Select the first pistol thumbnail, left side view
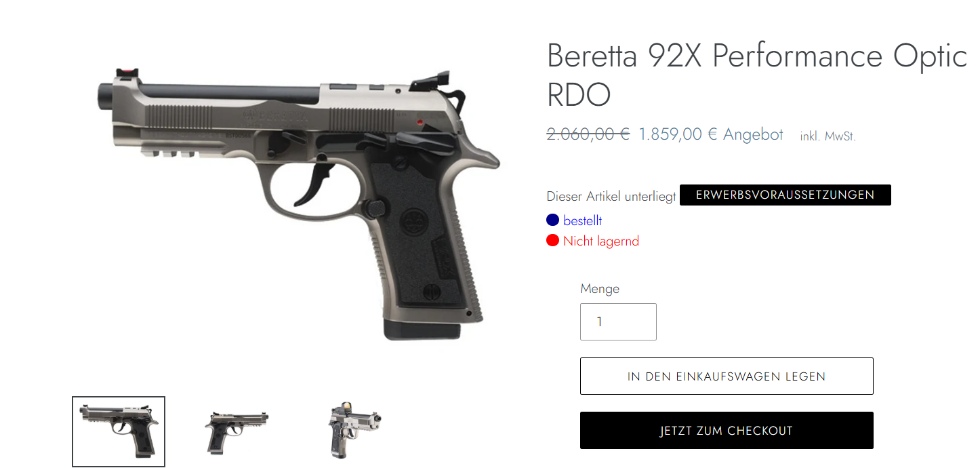 click(x=119, y=431)
